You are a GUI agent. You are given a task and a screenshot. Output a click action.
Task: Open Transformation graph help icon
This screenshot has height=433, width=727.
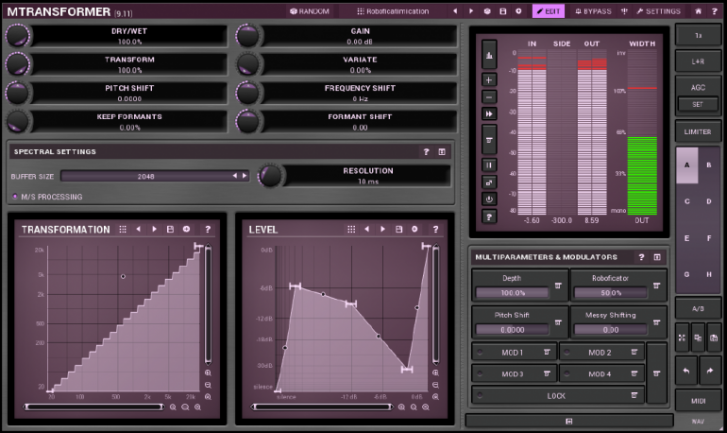207,229
